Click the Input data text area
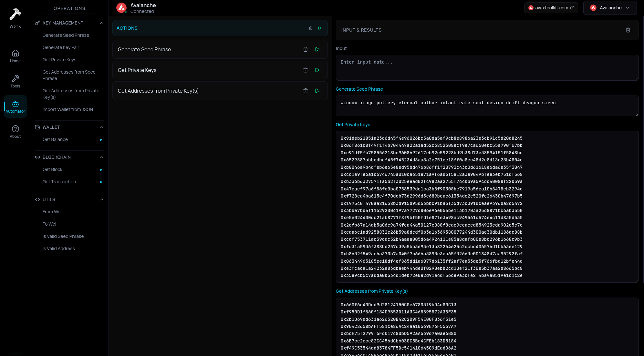This screenshot has width=644, height=356. (487, 68)
